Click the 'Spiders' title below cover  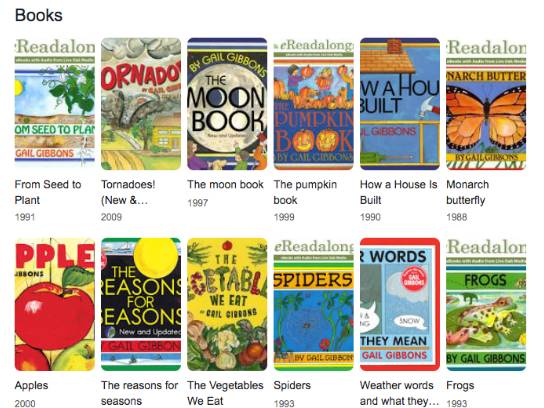292,385
